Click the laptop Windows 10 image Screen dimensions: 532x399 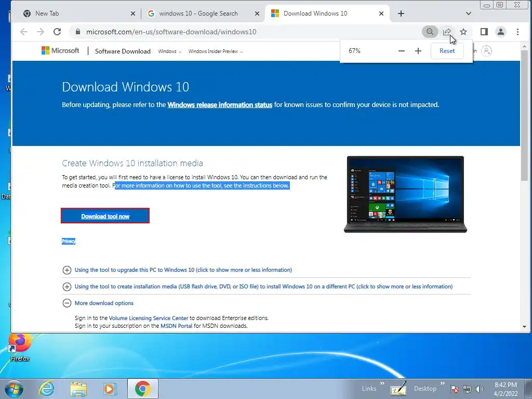(405, 194)
